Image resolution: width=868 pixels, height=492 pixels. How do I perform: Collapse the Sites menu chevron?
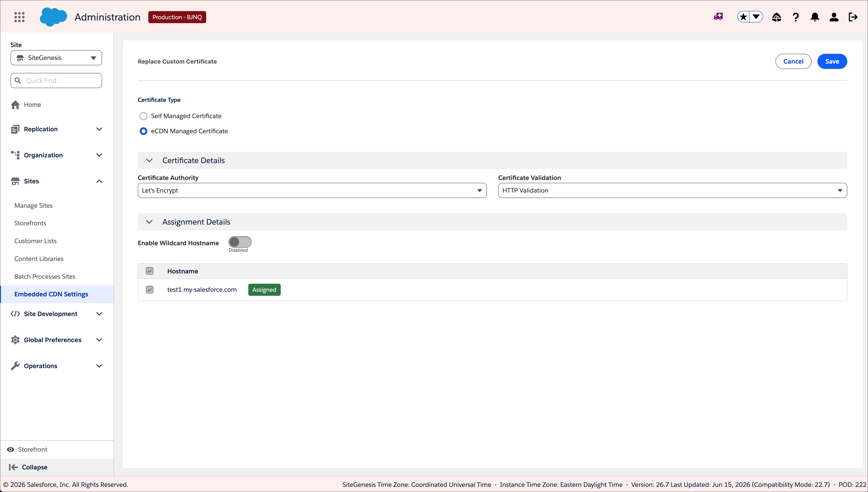click(x=99, y=181)
